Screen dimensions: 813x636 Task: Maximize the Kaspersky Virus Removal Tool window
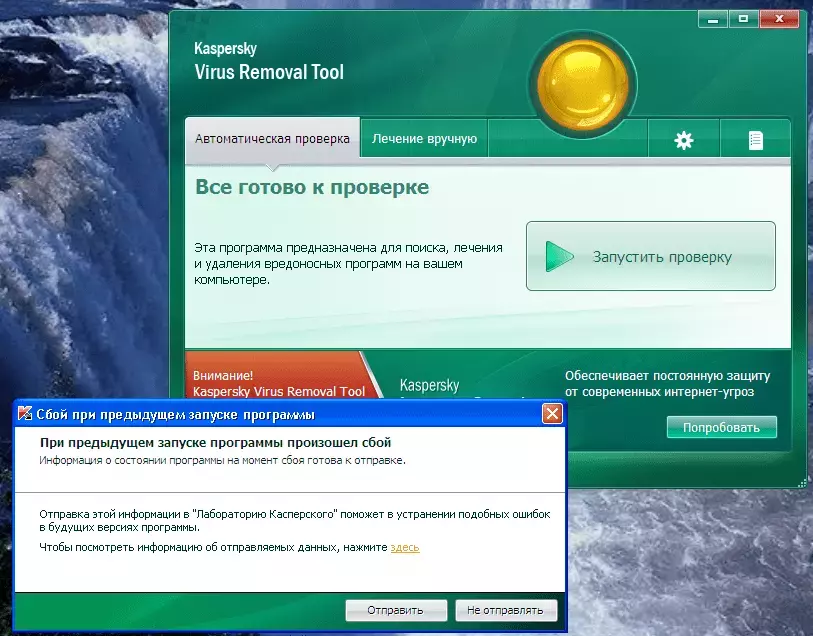744,19
